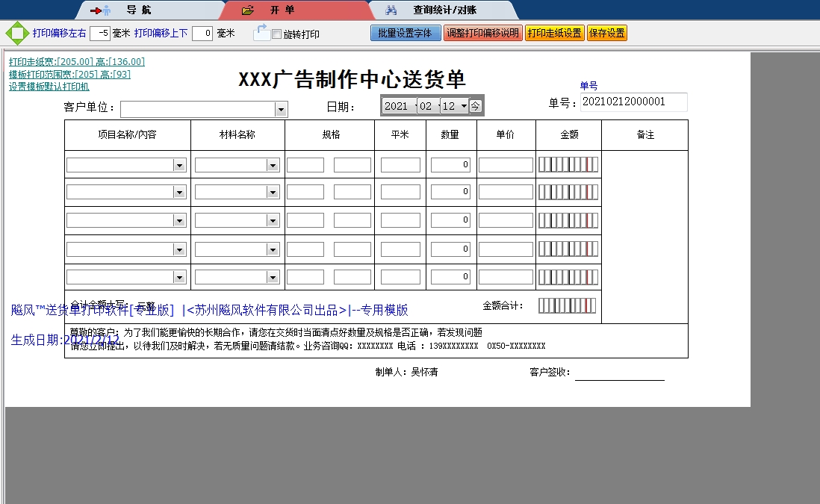Open the 客户单位 dropdown

coord(282,109)
